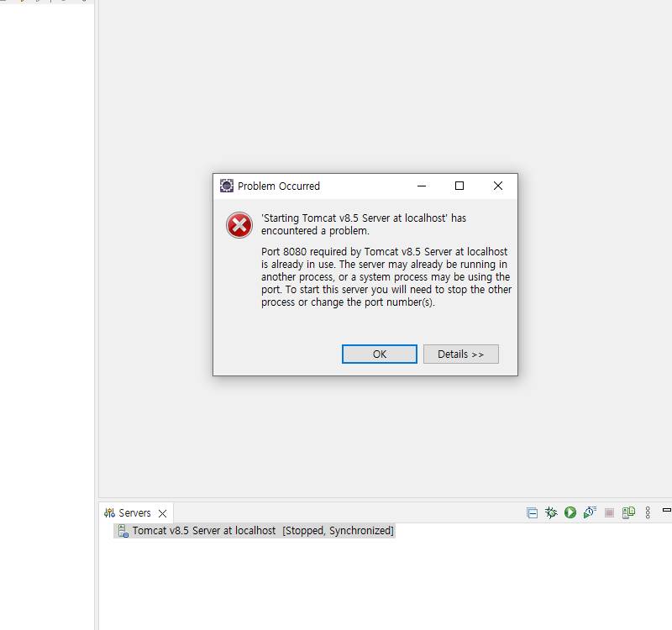
Task: Minimize the Problem Occurred dialog
Action: [x=422, y=186]
